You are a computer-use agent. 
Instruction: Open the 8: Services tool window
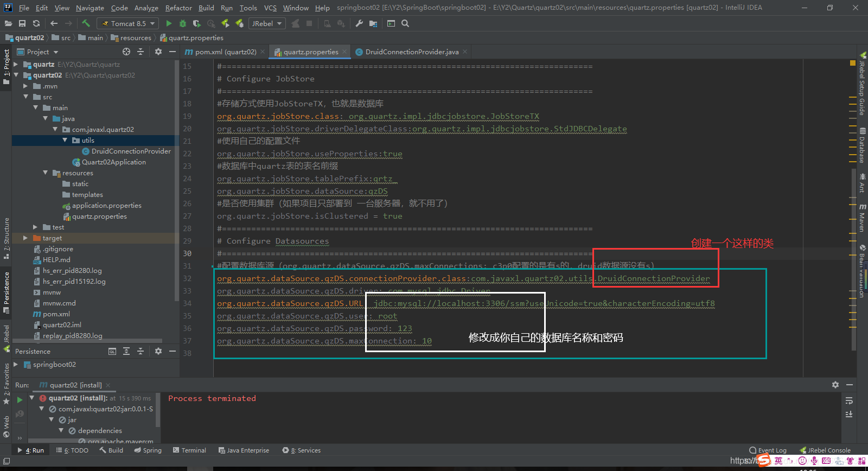302,450
